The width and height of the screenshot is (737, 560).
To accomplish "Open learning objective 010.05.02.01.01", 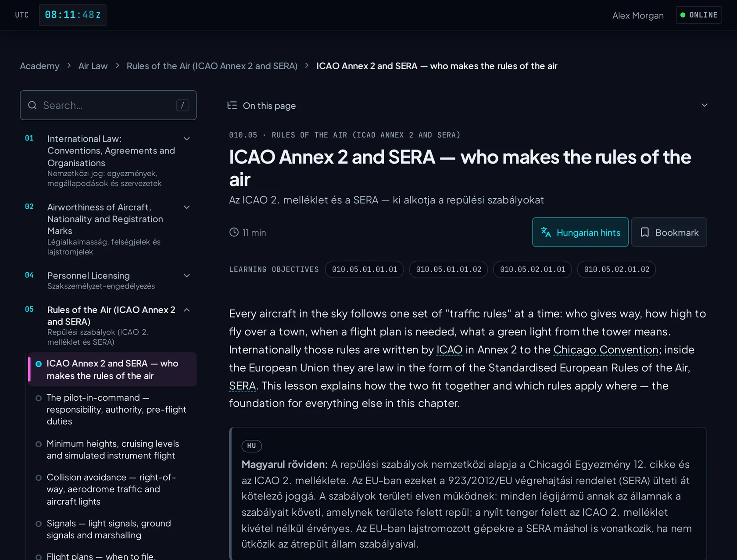I will 533,269.
